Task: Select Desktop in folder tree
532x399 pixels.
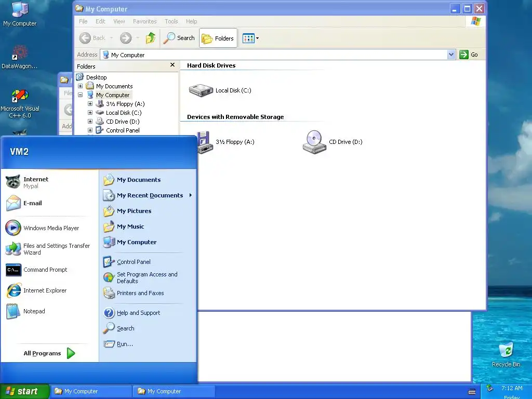Action: coord(96,77)
